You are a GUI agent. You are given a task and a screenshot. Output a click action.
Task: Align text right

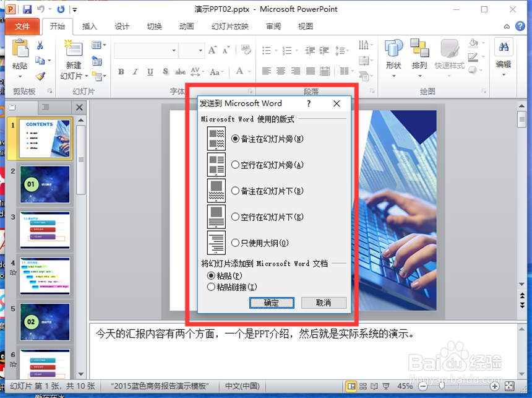[x=296, y=71]
